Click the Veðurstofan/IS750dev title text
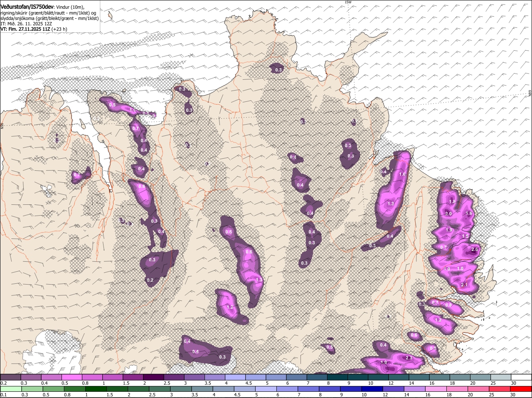532x398 pixels. (27, 7)
